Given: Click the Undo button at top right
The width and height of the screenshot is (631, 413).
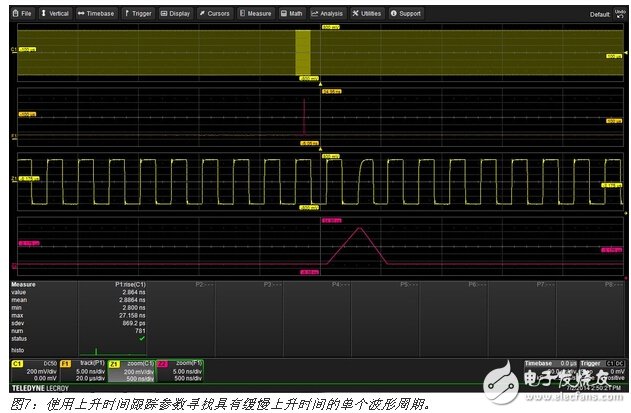Looking at the screenshot, I should click(x=618, y=14).
